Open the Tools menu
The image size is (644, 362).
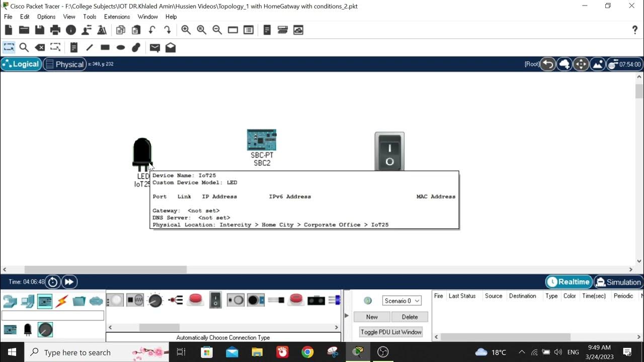[90, 17]
